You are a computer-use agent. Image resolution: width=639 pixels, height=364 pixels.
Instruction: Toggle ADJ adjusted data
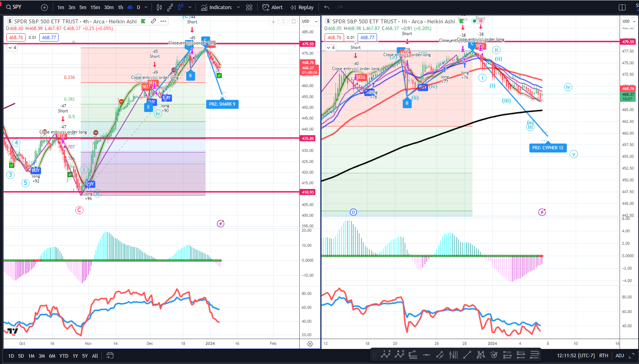tap(620, 356)
